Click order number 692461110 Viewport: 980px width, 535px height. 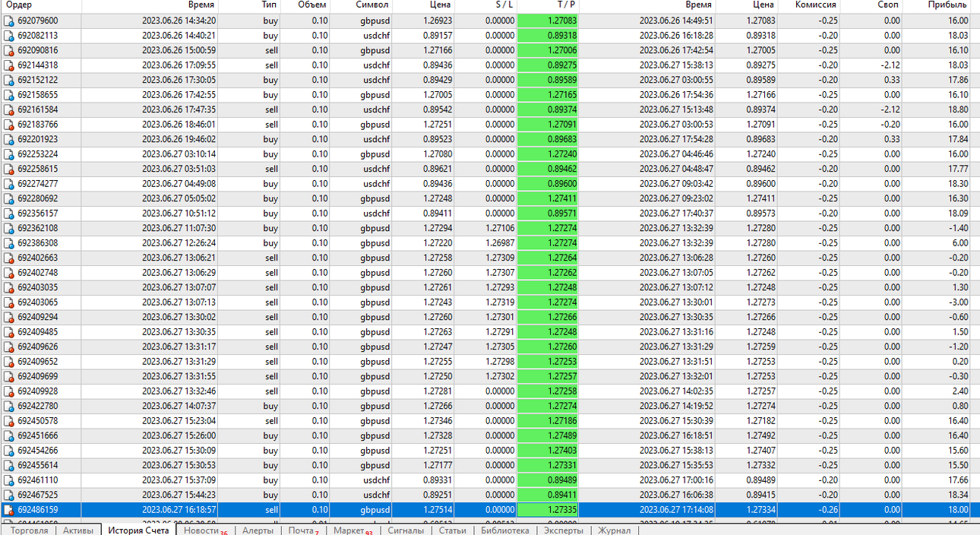tap(38, 480)
